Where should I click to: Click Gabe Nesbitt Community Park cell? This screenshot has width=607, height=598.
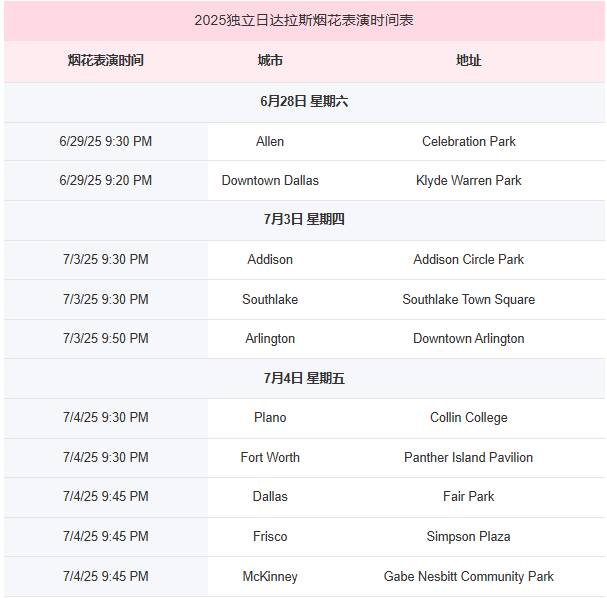(x=468, y=576)
